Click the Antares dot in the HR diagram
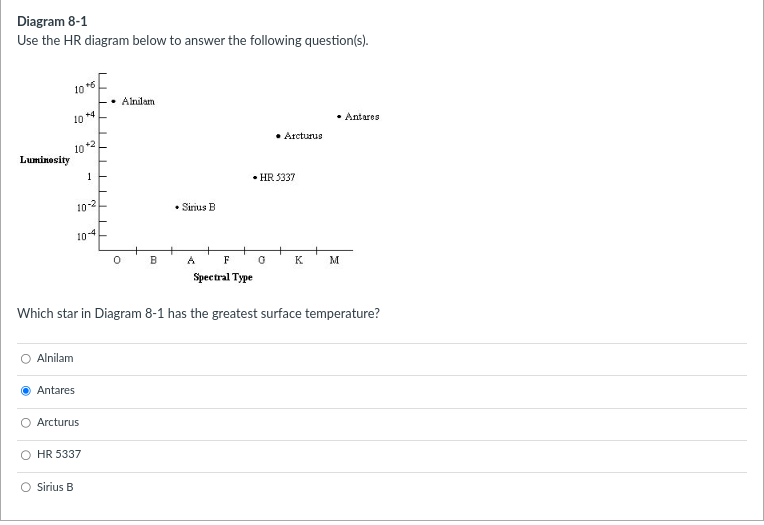The height and width of the screenshot is (525, 764). 340,117
